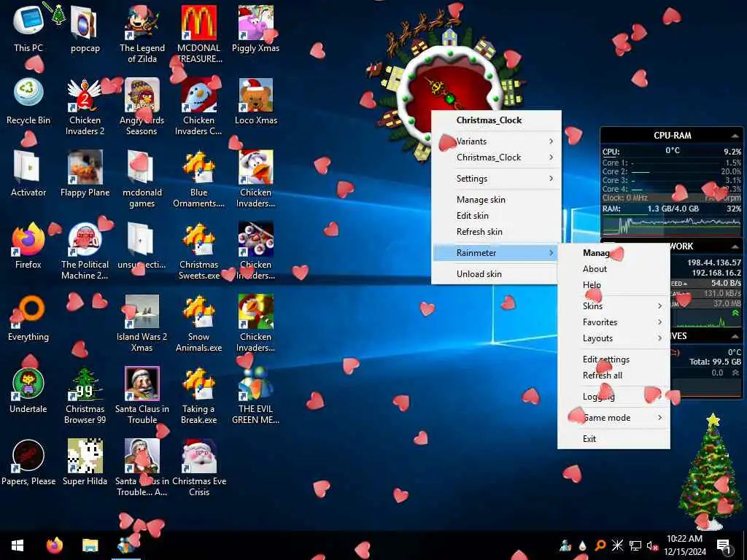The width and height of the screenshot is (747, 560).
Task: Collapse the NETWORK panel arrow
Action: 735,246
